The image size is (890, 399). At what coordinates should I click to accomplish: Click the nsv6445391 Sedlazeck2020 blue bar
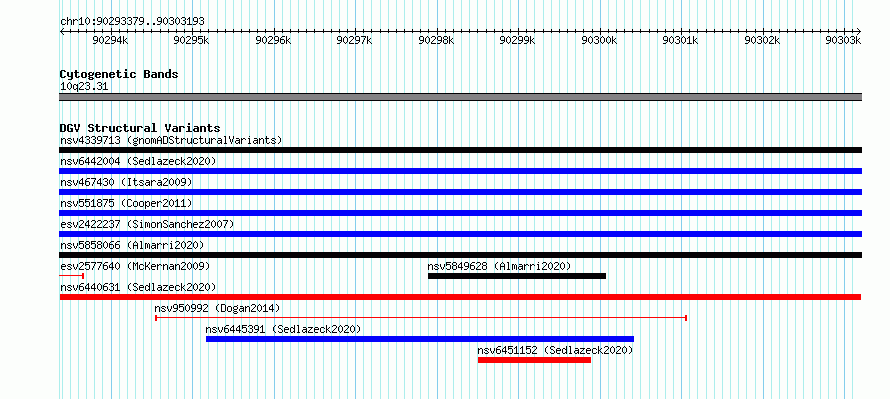[x=419, y=339]
